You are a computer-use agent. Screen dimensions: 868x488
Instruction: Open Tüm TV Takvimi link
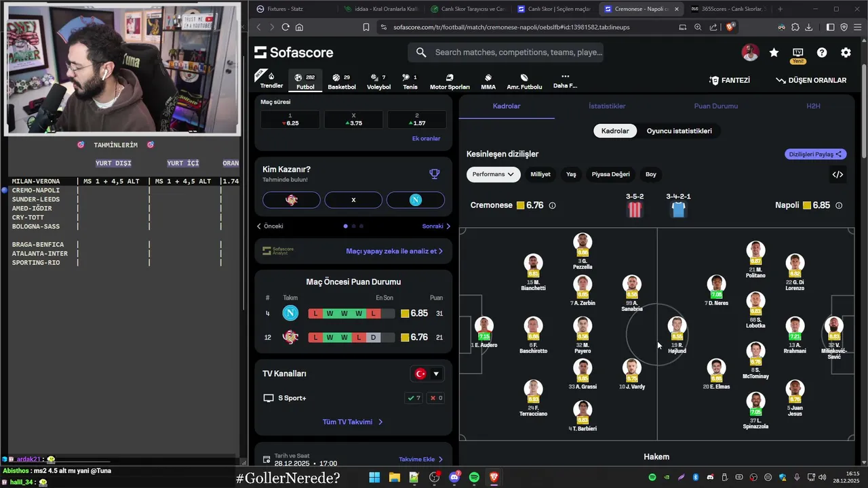353,422
